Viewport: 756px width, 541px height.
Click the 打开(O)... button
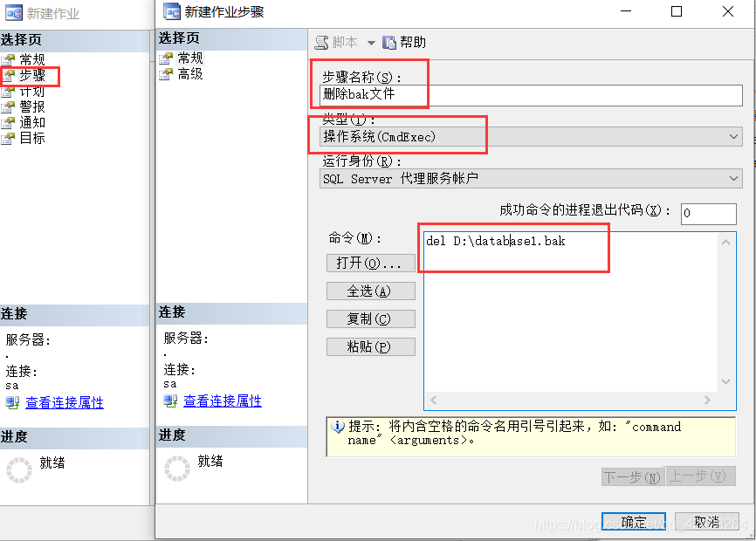(370, 263)
